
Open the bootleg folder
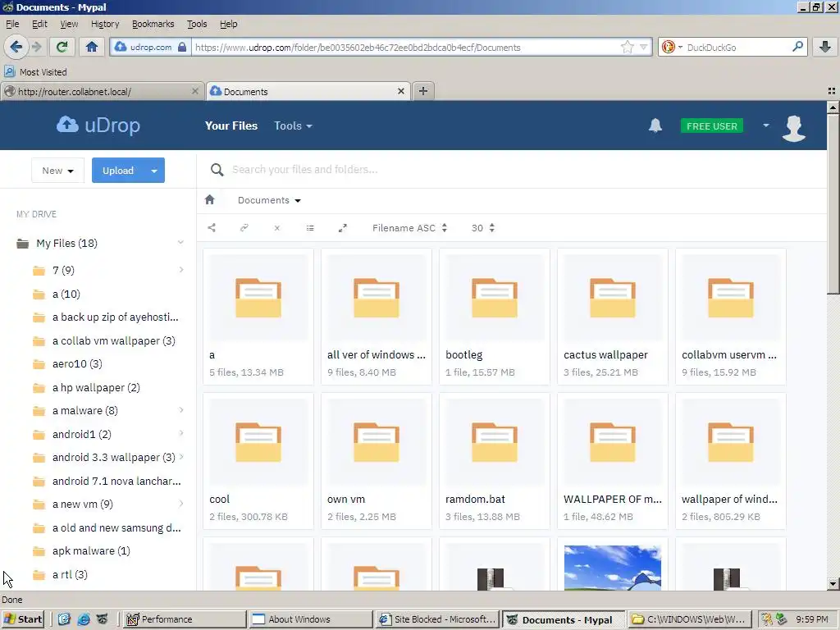tap(494, 316)
